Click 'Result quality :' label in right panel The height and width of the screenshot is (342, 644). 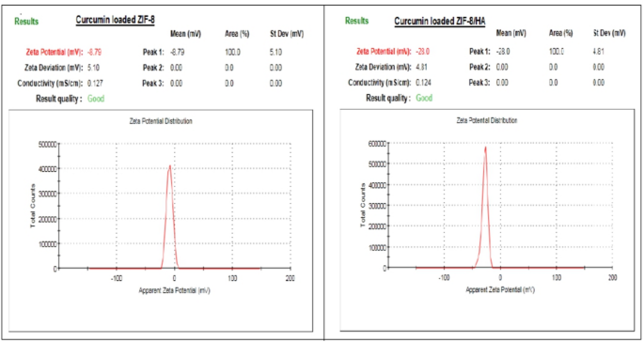(388, 98)
